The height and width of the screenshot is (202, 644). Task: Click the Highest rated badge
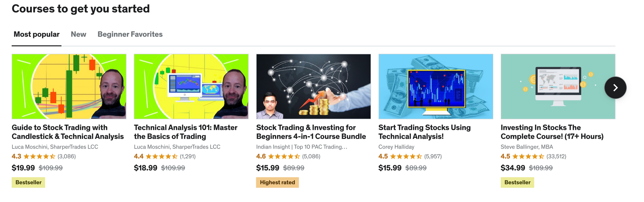coord(277,182)
